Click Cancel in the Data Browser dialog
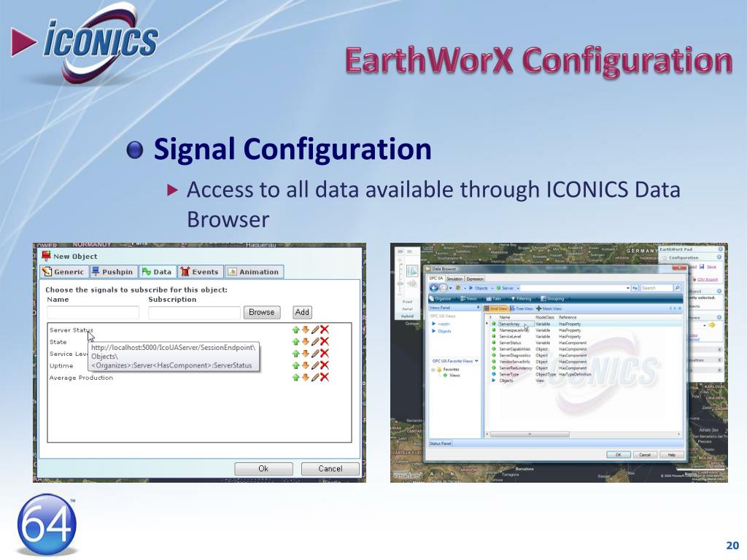Viewport: 747px width, 560px height. [x=645, y=455]
